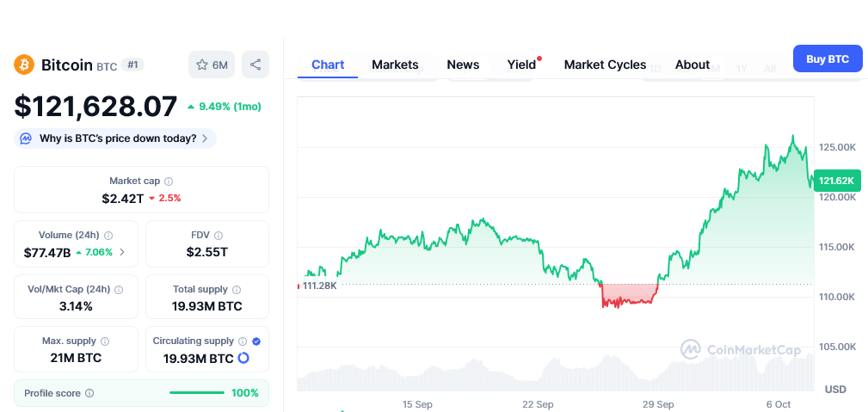Image resolution: width=868 pixels, height=412 pixels.
Task: Open 'Why is BTC's price down today?'
Action: (115, 138)
